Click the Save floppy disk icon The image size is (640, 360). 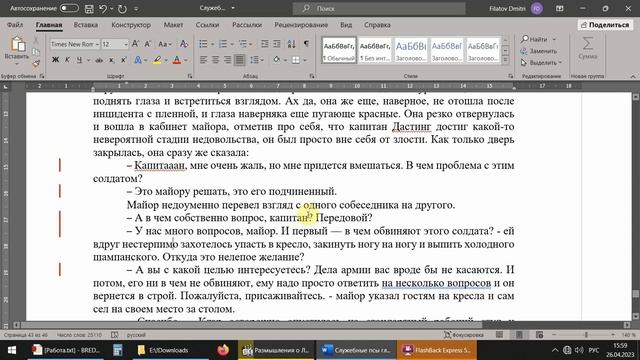(89, 9)
